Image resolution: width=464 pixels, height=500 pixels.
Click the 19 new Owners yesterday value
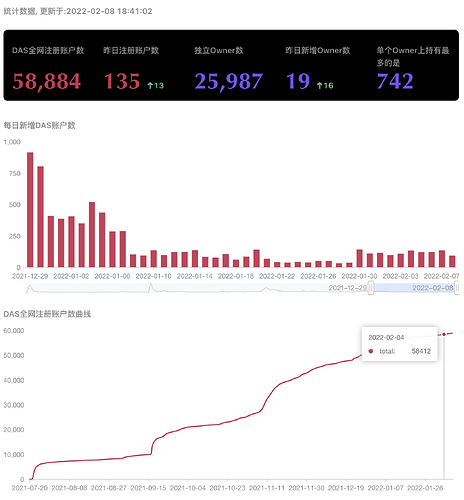pyautogui.click(x=298, y=82)
